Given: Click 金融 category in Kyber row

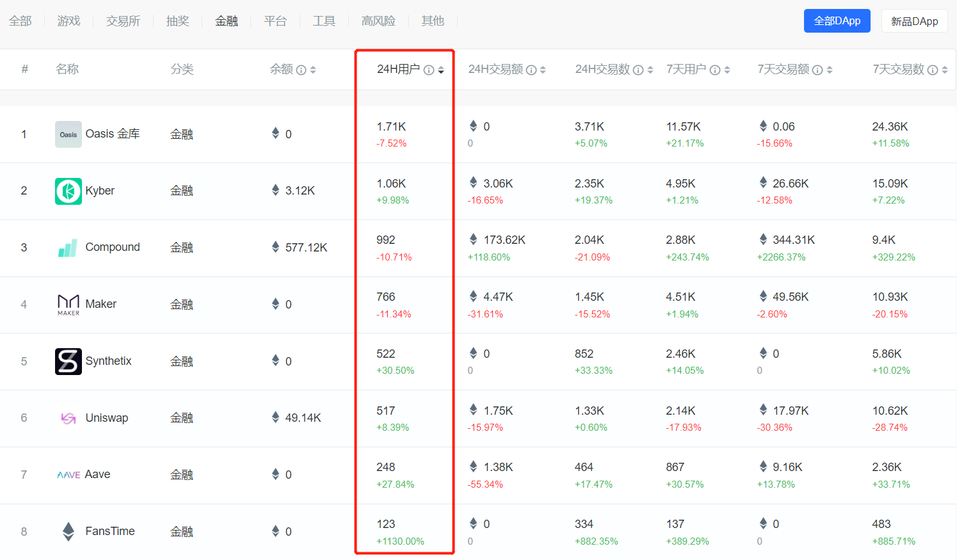Looking at the screenshot, I should tap(182, 191).
